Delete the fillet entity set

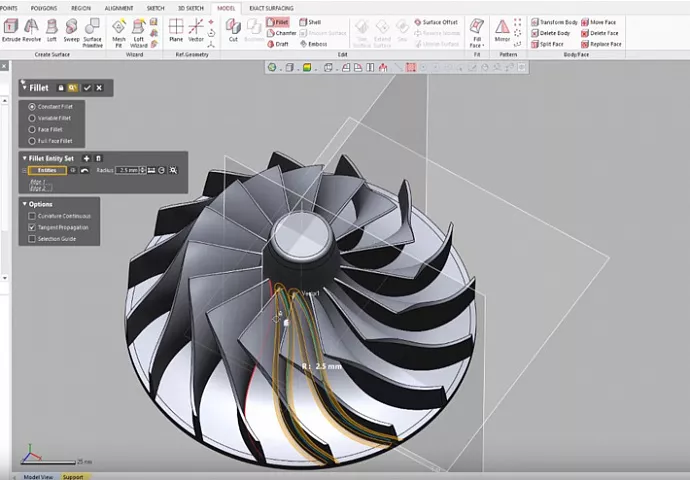coord(99,158)
